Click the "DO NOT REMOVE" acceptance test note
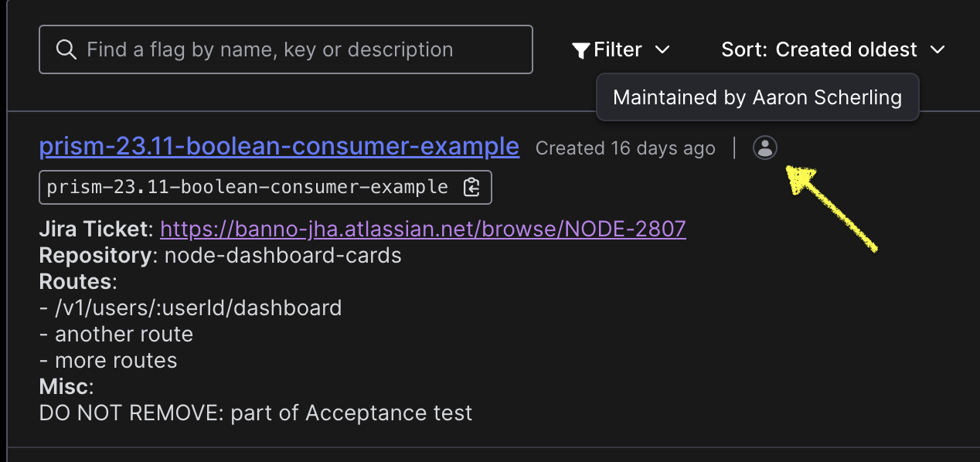Viewport: 980px width, 462px height. (255, 413)
